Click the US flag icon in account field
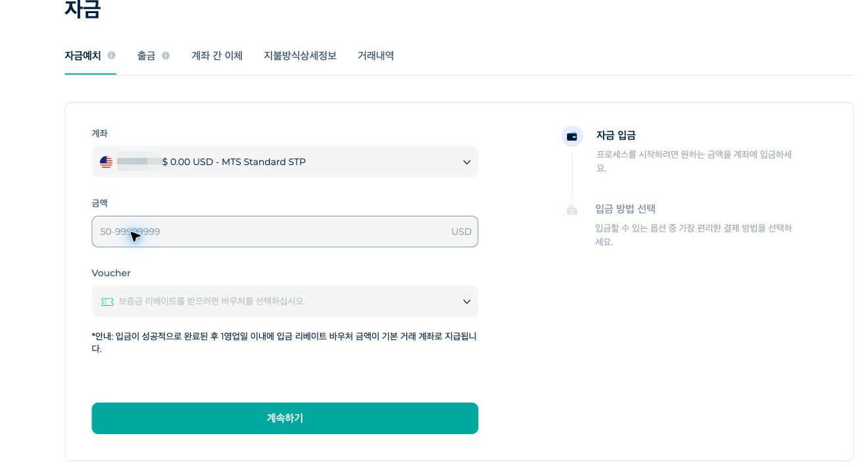868x467 pixels. 106,162
